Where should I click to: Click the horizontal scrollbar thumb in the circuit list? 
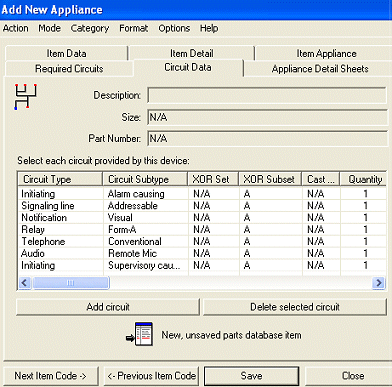(x=70, y=283)
